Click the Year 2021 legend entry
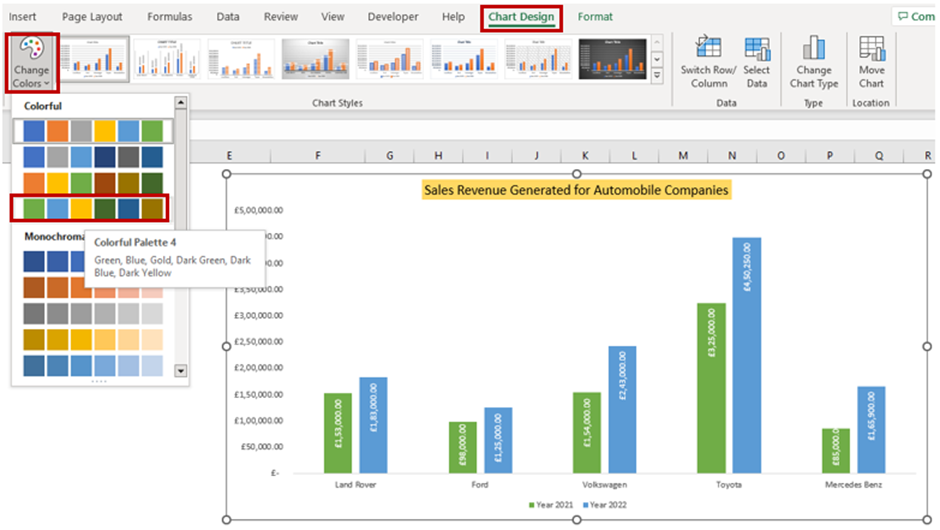The height and width of the screenshot is (530, 940). [551, 505]
